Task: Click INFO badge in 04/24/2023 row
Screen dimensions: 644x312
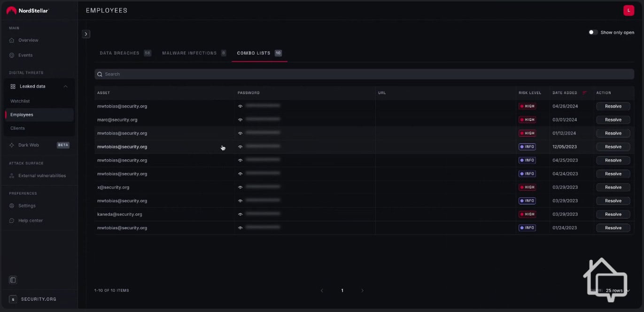Action: point(527,174)
